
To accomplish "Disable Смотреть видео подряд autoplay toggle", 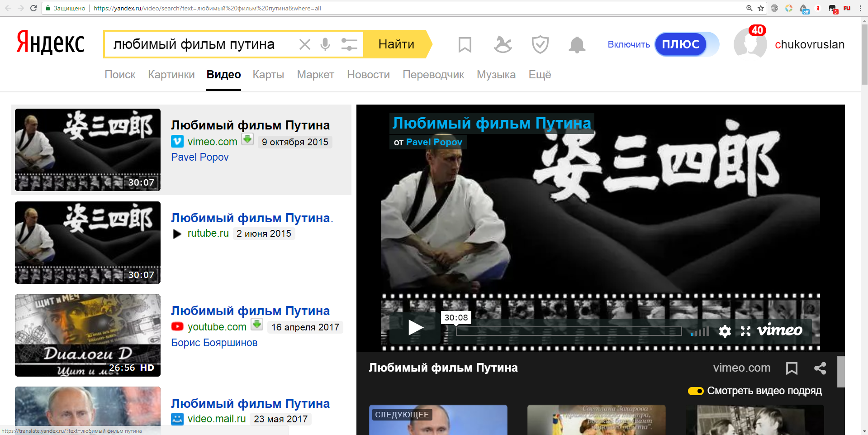I will click(x=696, y=391).
